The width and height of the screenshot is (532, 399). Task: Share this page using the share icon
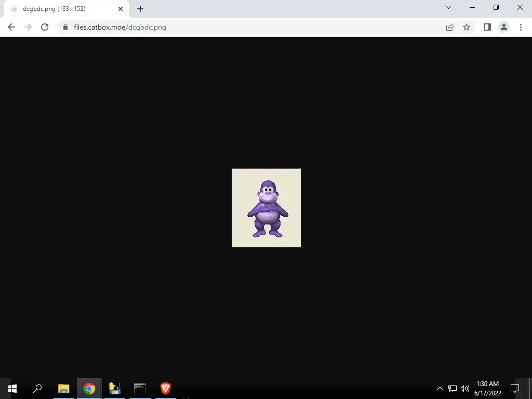[x=450, y=27]
